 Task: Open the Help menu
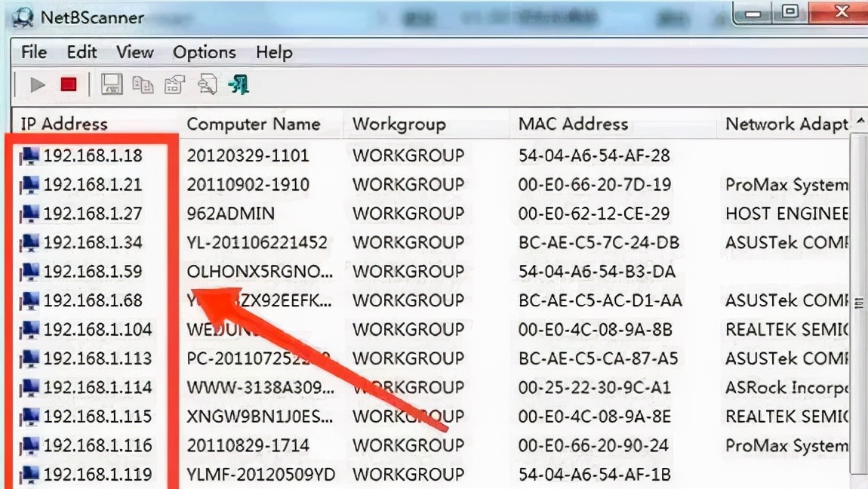point(274,53)
